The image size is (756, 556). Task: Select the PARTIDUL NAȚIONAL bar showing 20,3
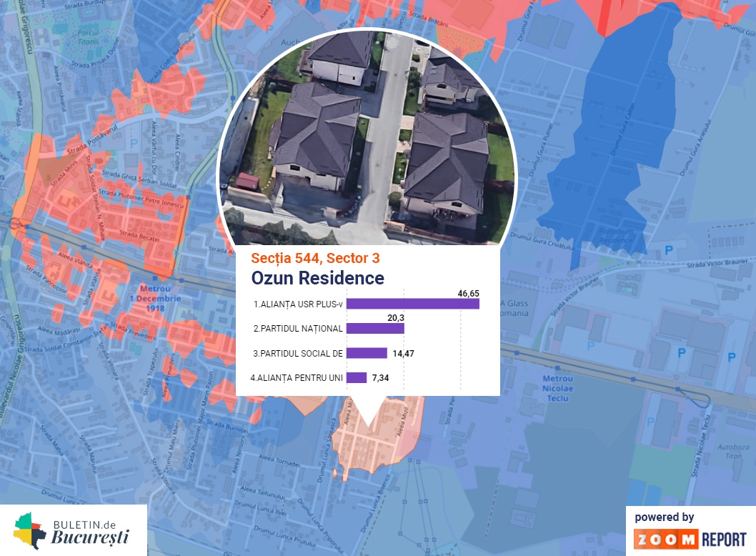click(375, 329)
